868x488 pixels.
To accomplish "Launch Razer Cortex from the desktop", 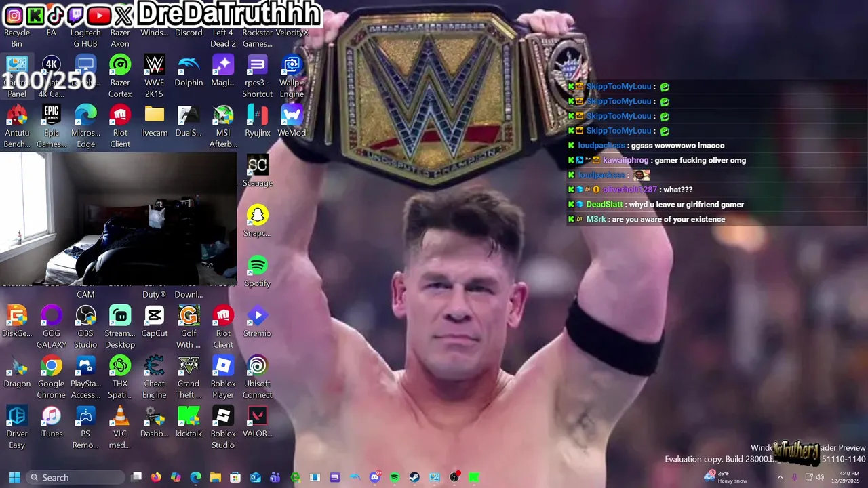I will 120,77.
